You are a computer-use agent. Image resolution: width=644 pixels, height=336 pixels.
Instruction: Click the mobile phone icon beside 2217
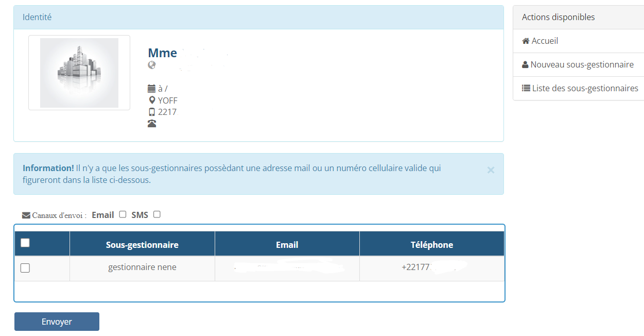(x=152, y=112)
